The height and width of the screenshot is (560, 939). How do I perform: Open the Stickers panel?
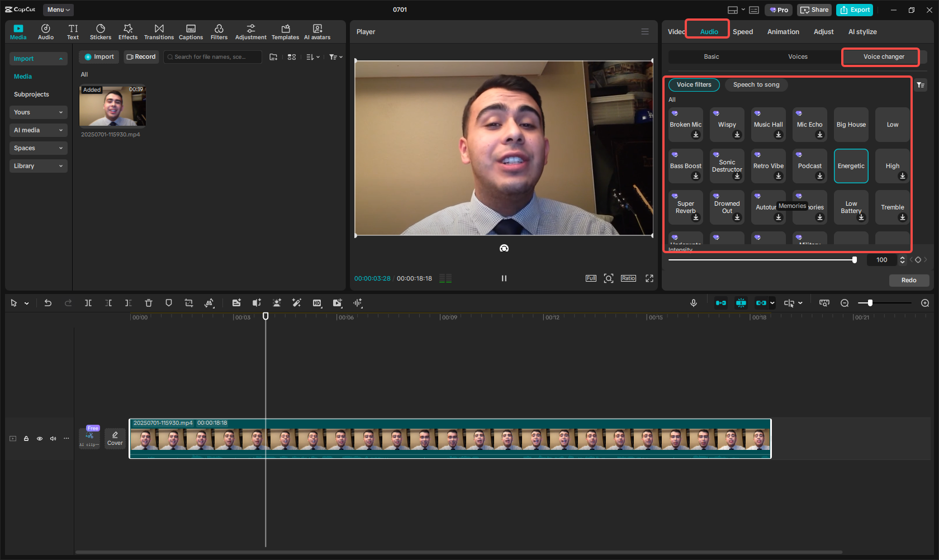coord(101,32)
